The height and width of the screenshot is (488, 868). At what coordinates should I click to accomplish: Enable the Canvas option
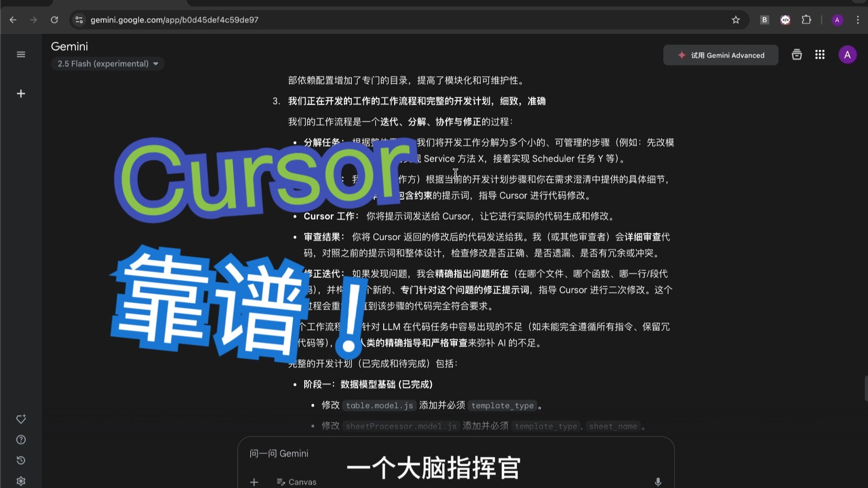tap(296, 482)
